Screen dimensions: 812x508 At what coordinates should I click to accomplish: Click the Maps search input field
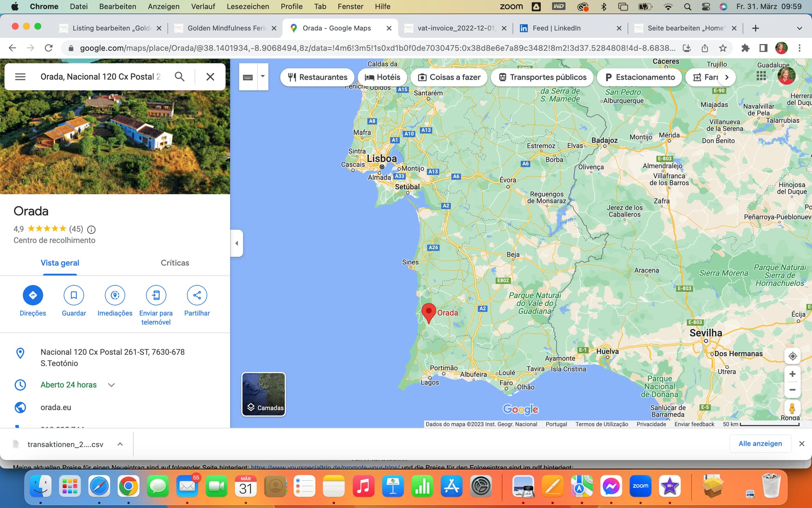101,77
